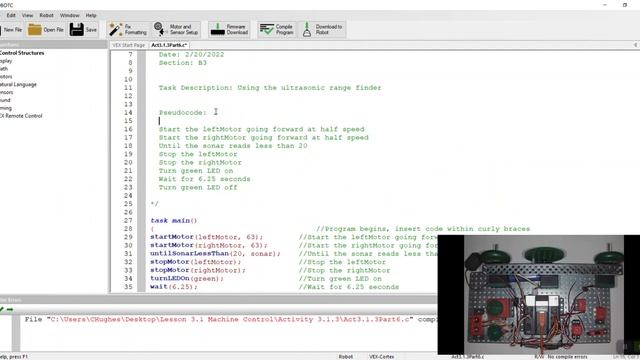Click 'Task Description' comment on line 11
This screenshot has height=360, width=640.
(270, 88)
